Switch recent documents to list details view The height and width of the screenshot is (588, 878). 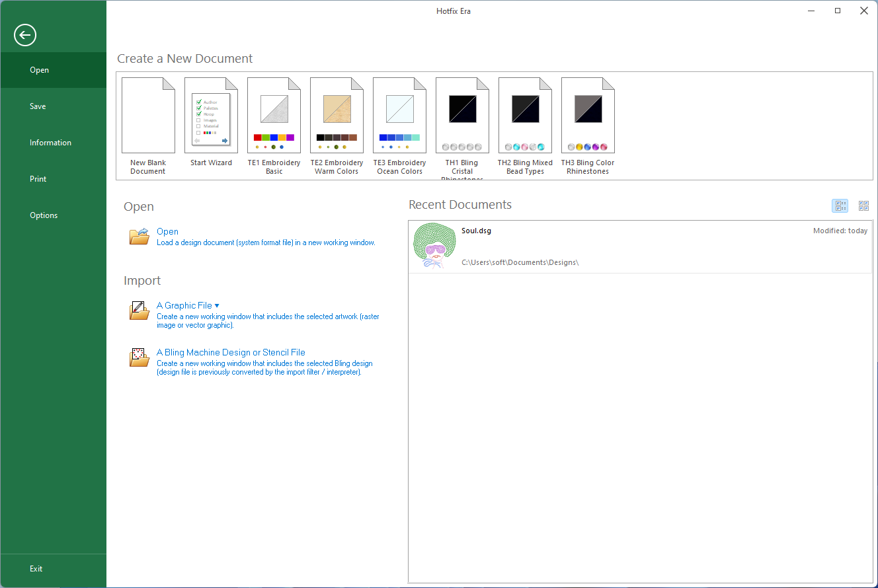tap(840, 206)
